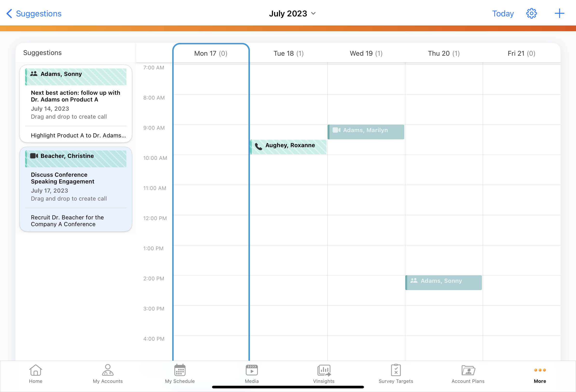
Task: Select the Thu 20 day header
Action: point(443,53)
